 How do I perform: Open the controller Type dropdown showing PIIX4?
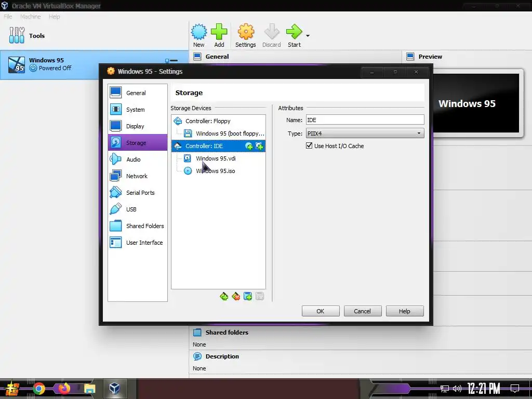coord(365,134)
